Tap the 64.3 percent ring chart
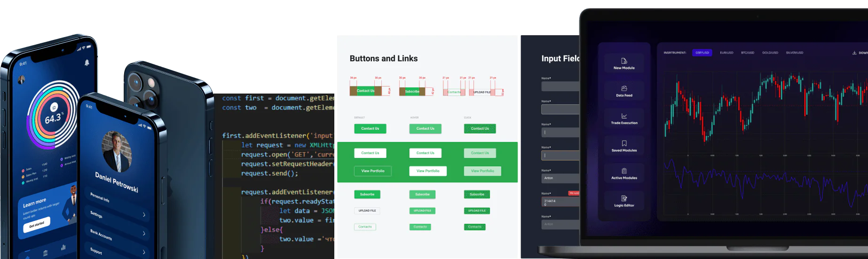This screenshot has height=259, width=868. [x=53, y=115]
